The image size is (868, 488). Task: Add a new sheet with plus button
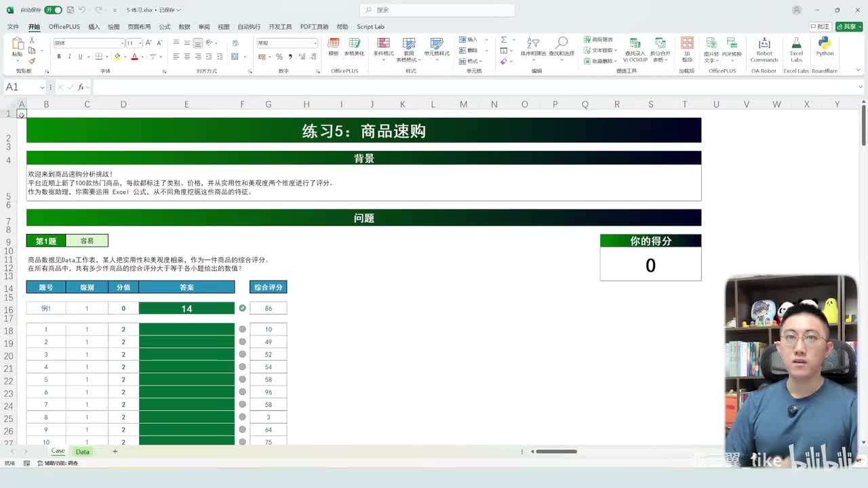click(x=115, y=451)
